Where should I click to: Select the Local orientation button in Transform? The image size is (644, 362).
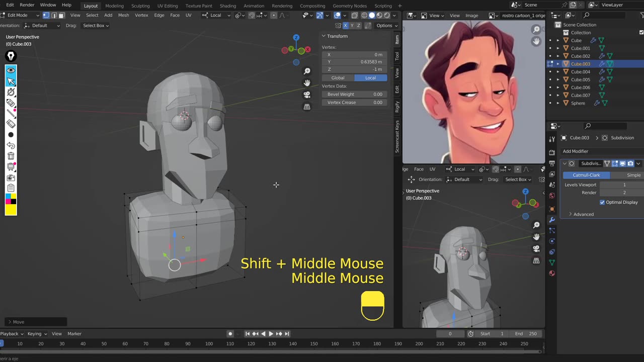click(370, 78)
